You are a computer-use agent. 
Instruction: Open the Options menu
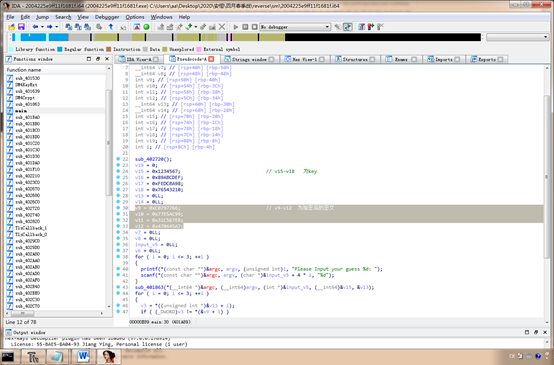(x=135, y=17)
